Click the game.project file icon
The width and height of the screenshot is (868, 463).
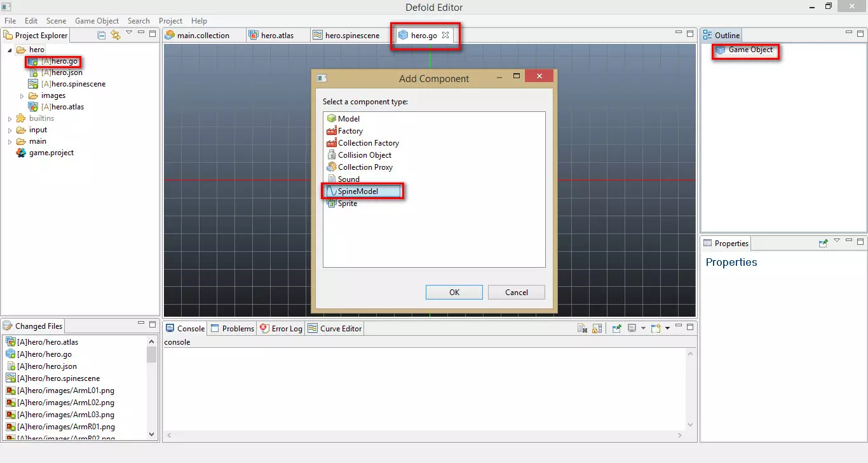22,153
